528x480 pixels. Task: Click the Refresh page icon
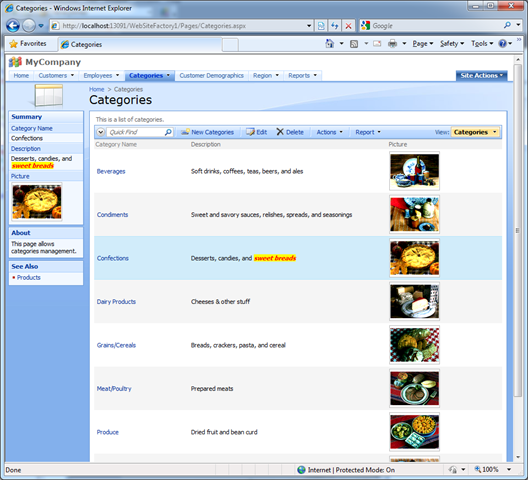334,26
